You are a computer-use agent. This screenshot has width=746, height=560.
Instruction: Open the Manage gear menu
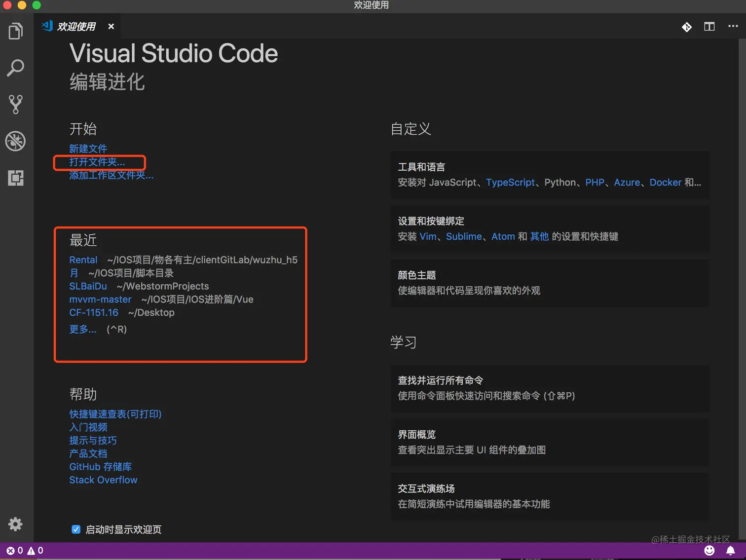click(16, 524)
